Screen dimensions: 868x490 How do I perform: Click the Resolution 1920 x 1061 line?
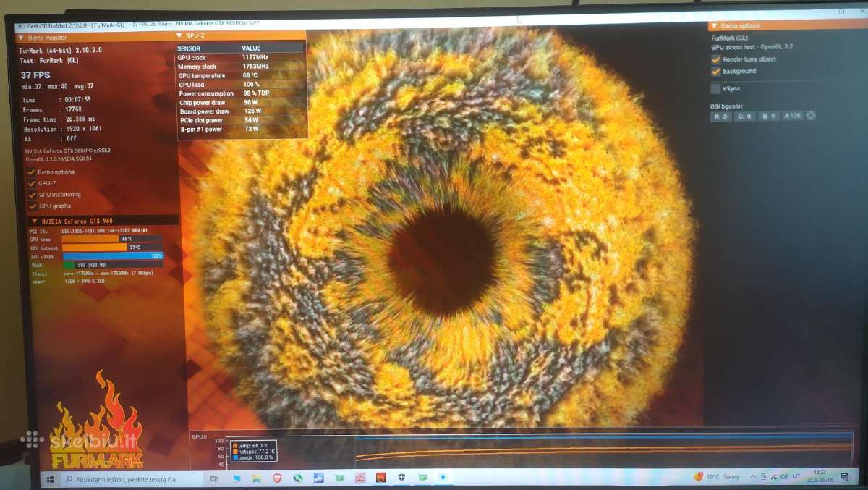point(63,128)
